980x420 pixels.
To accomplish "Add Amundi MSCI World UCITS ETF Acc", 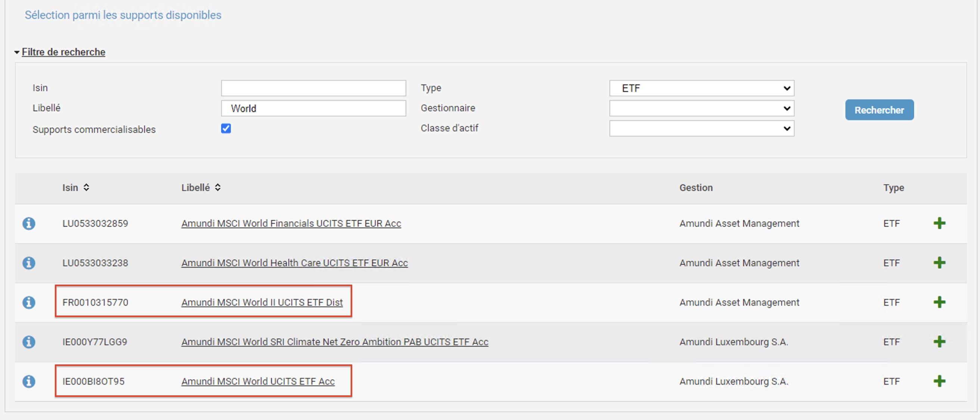I will click(x=939, y=381).
